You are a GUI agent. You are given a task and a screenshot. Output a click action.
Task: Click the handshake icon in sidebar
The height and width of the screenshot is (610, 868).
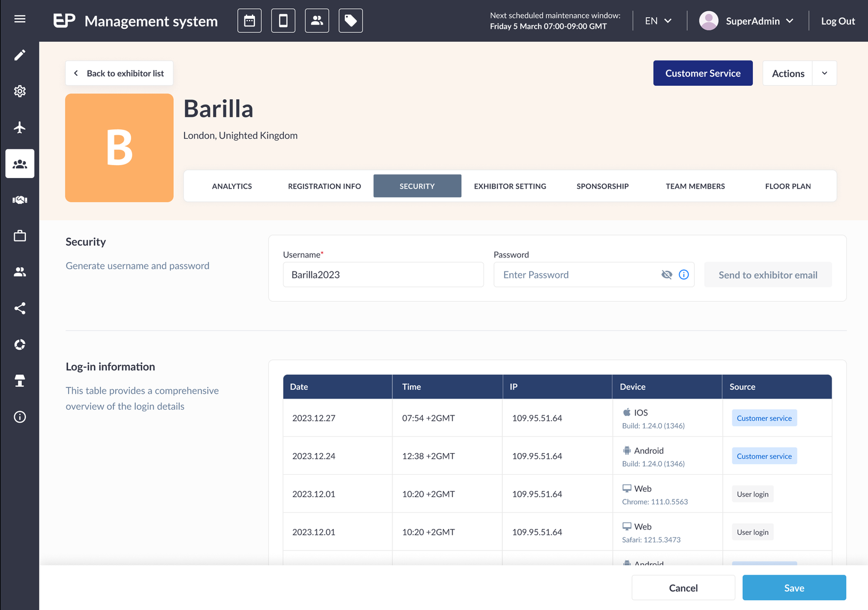(20, 200)
